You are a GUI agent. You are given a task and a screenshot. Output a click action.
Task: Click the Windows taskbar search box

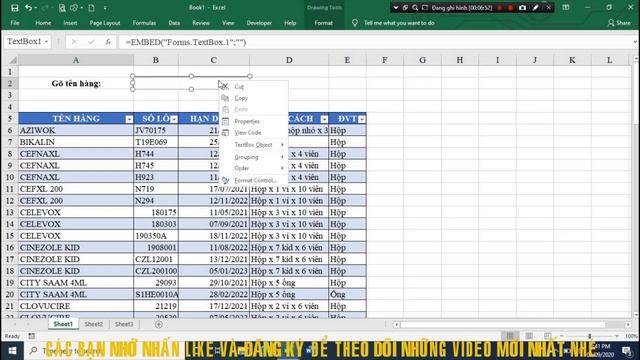tap(106, 351)
